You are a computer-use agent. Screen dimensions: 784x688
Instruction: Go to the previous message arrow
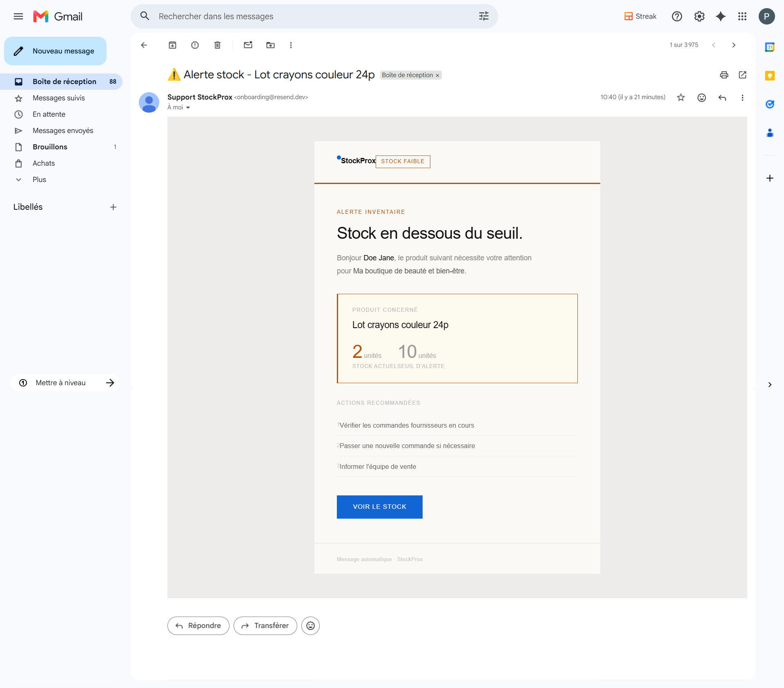pyautogui.click(x=713, y=45)
